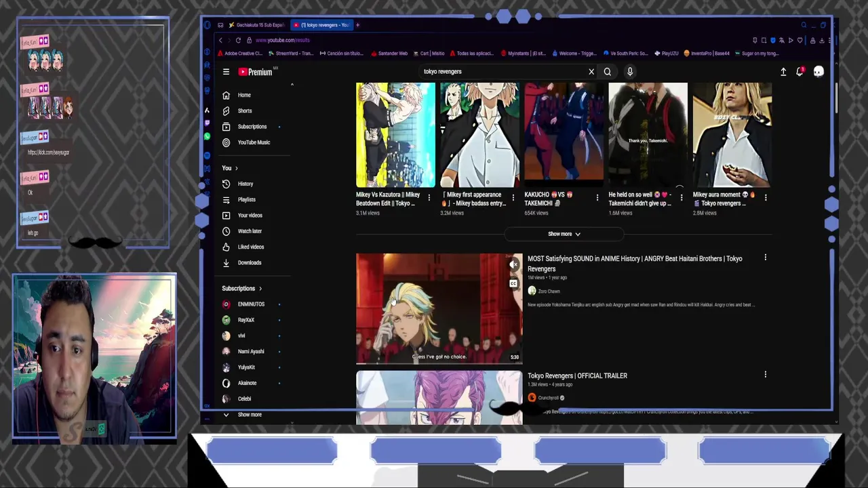Start voice search with the microphone
The height and width of the screenshot is (488, 868).
click(630, 71)
